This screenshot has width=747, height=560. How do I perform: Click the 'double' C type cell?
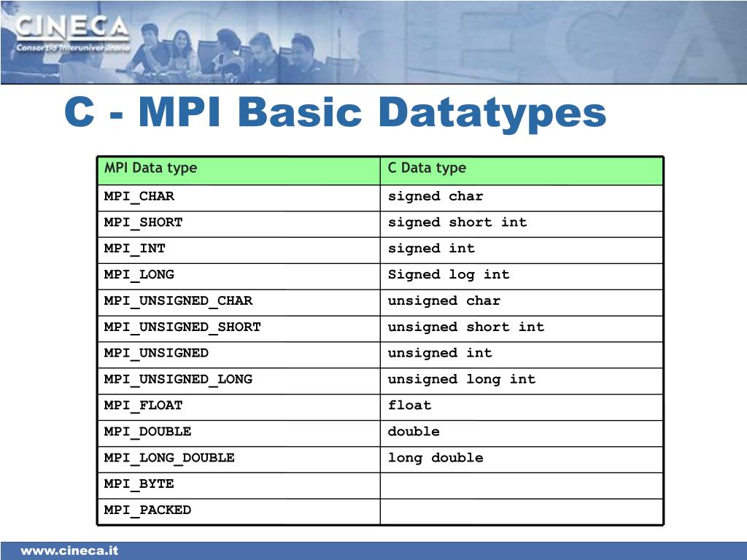[522, 434]
